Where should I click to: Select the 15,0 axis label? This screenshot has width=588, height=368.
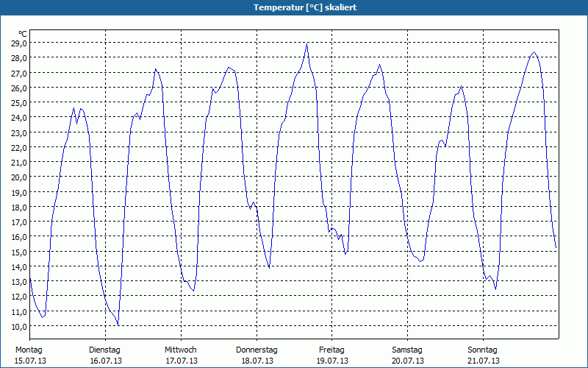[x=19, y=252]
